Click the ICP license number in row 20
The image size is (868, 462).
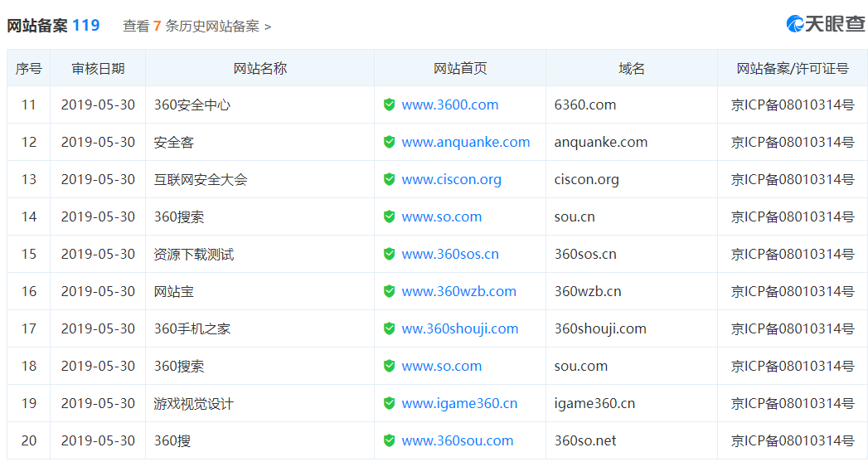tap(793, 441)
